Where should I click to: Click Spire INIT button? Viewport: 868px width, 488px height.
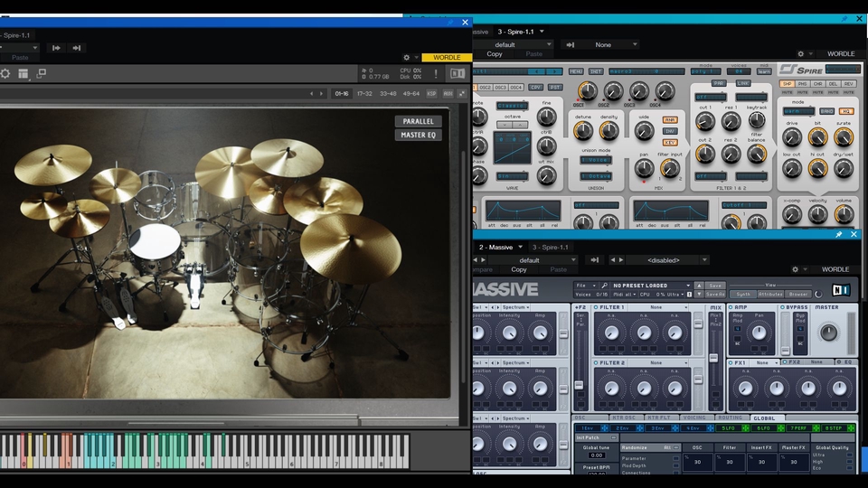click(596, 71)
